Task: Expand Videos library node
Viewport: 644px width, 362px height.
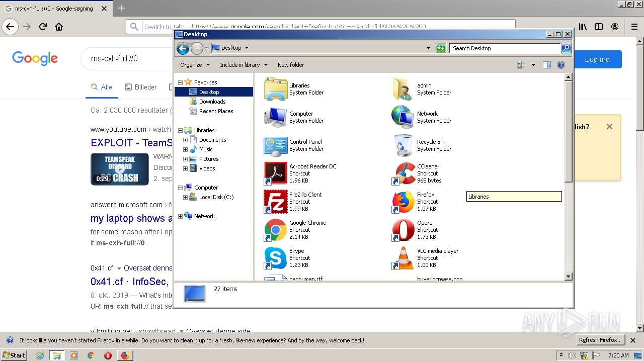Action: pyautogui.click(x=185, y=168)
